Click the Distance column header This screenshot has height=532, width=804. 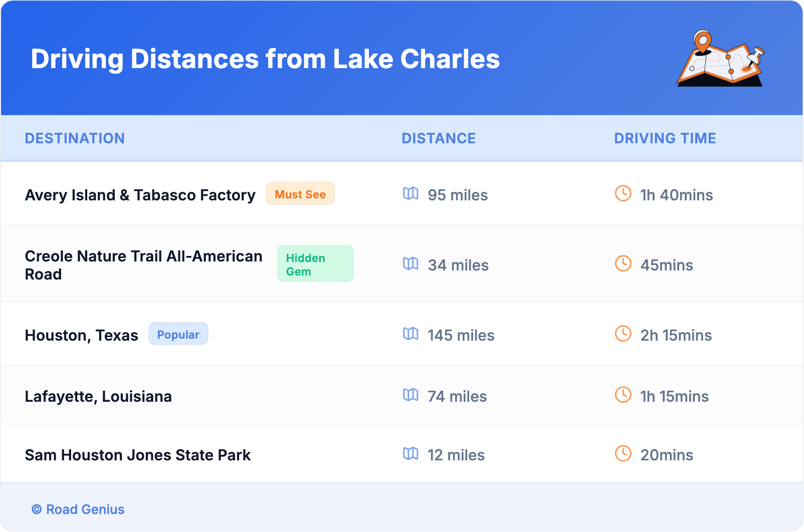coord(439,138)
